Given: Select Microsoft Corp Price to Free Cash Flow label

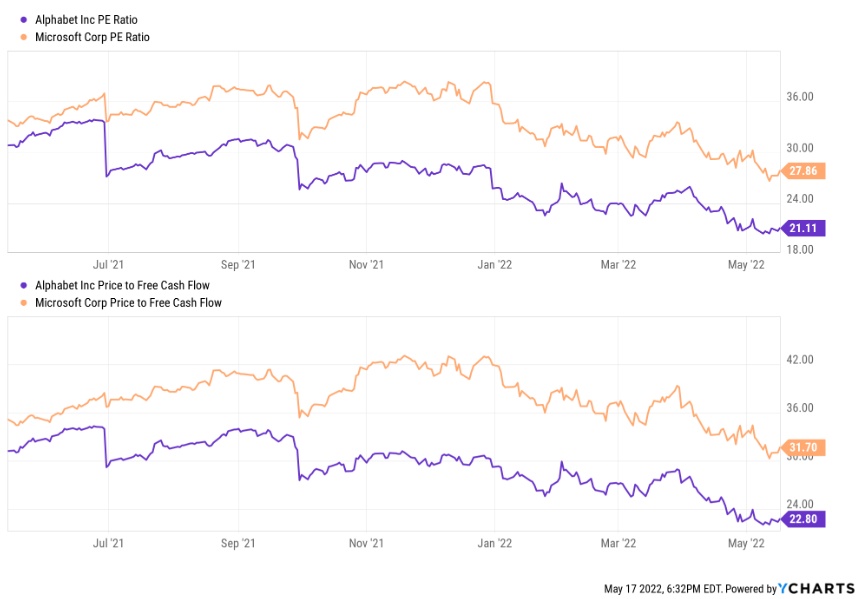Looking at the screenshot, I should (x=128, y=302).
